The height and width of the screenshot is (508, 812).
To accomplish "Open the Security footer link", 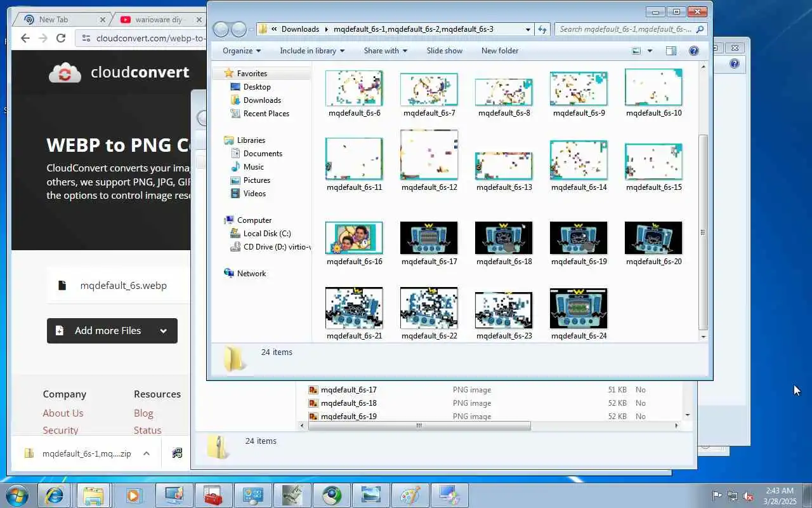I will (x=60, y=431).
